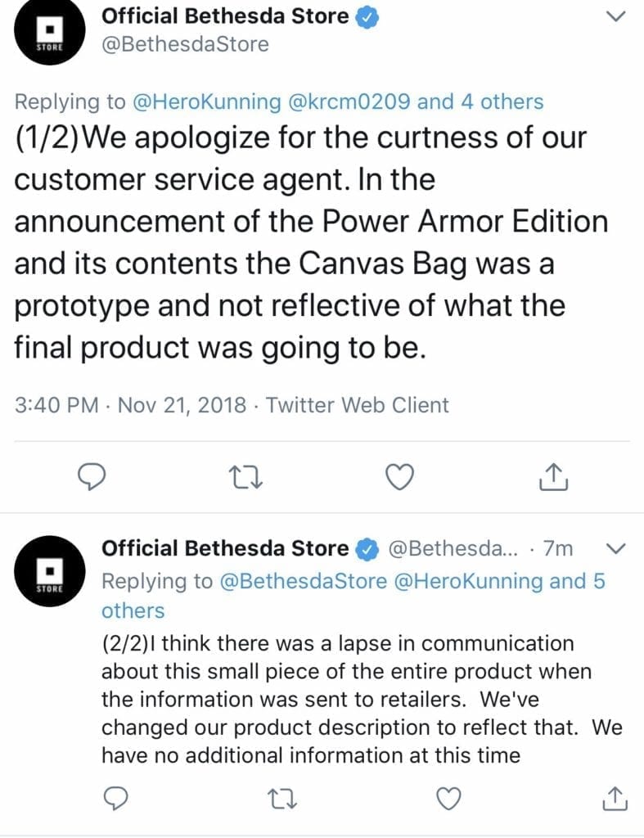Open the reply tweet's Bethesda Store avatar
Image resolution: width=644 pixels, height=838 pixels.
(x=49, y=570)
